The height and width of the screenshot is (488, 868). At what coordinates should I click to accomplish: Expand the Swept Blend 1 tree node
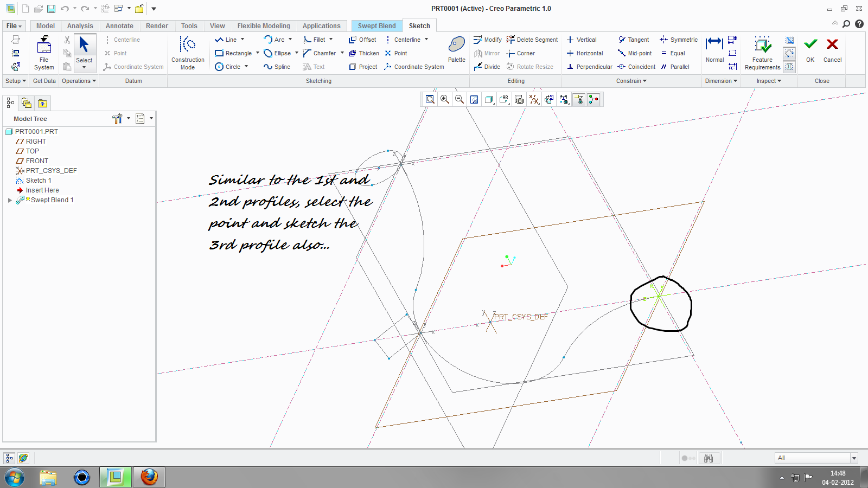pos(10,200)
